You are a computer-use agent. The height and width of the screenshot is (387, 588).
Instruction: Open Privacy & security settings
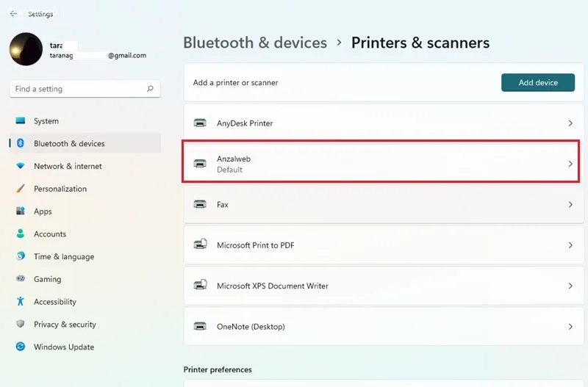click(85, 325)
